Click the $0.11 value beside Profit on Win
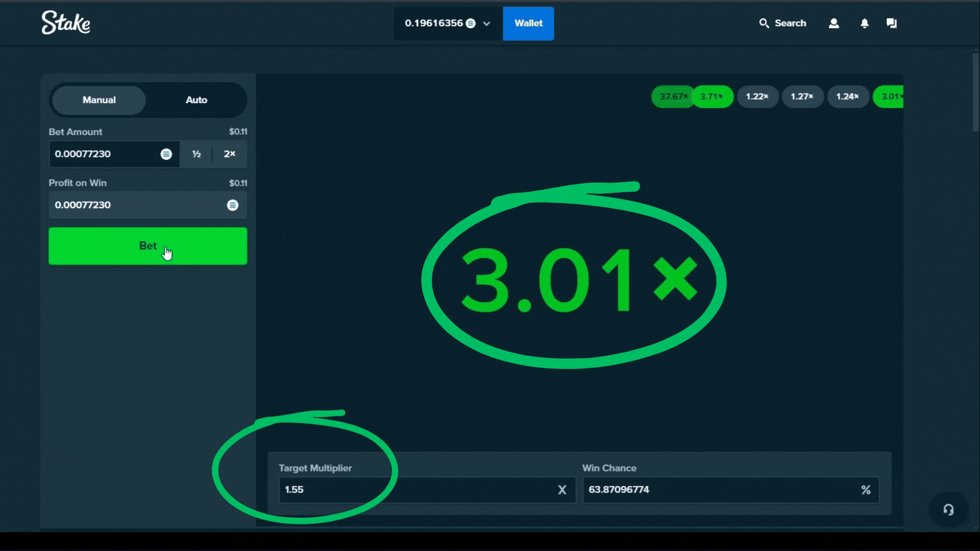 click(x=238, y=183)
